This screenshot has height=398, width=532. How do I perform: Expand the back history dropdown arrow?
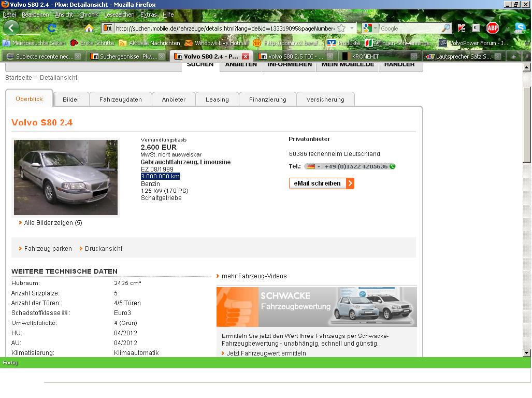(37, 28)
